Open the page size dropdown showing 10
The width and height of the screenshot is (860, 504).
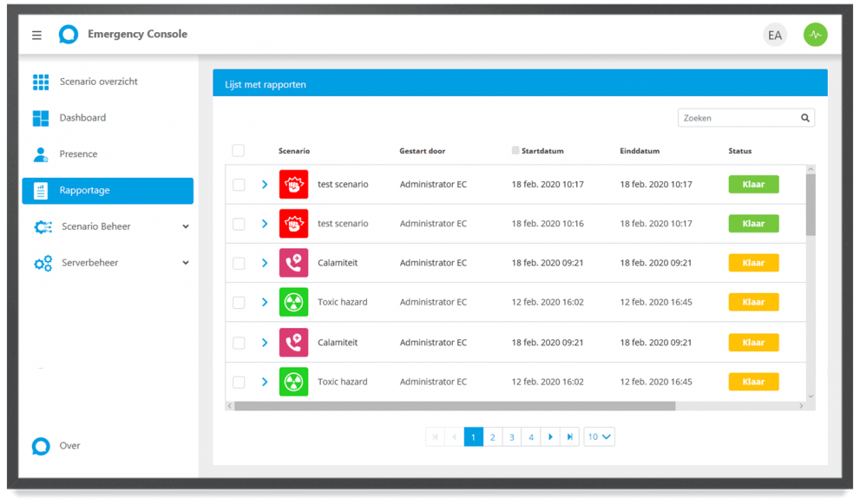click(x=599, y=436)
